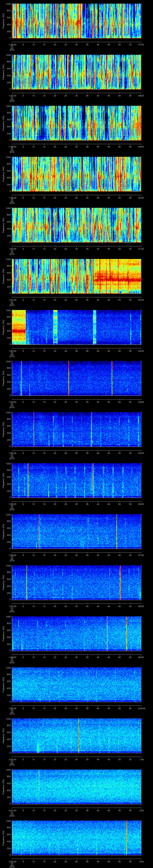Viewport: 153px width, 868px height.
Task: Click the 30 second tick under 1:52:00 panel
Action: tap(77, 351)
